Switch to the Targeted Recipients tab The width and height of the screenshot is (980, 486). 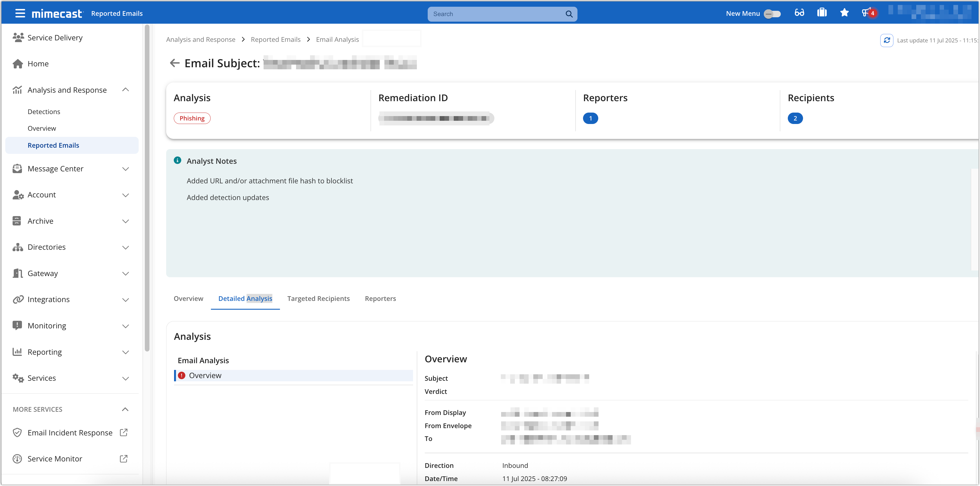pyautogui.click(x=318, y=299)
